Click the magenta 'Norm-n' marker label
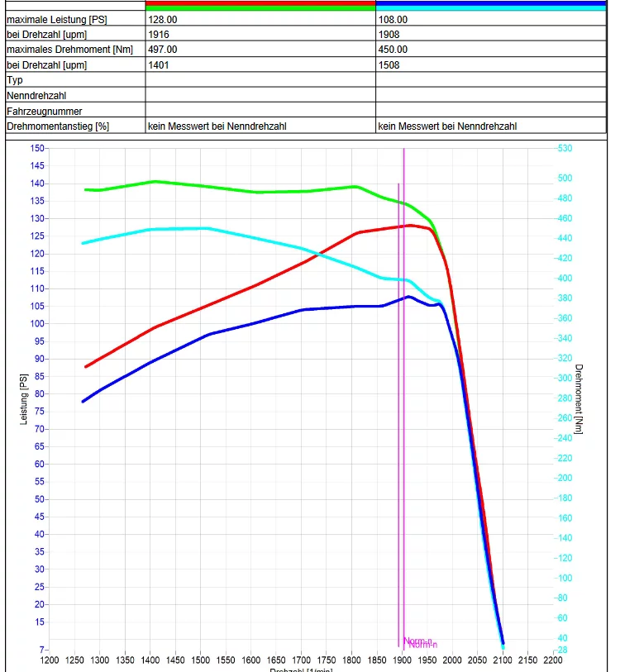The image size is (620, 672). click(420, 642)
